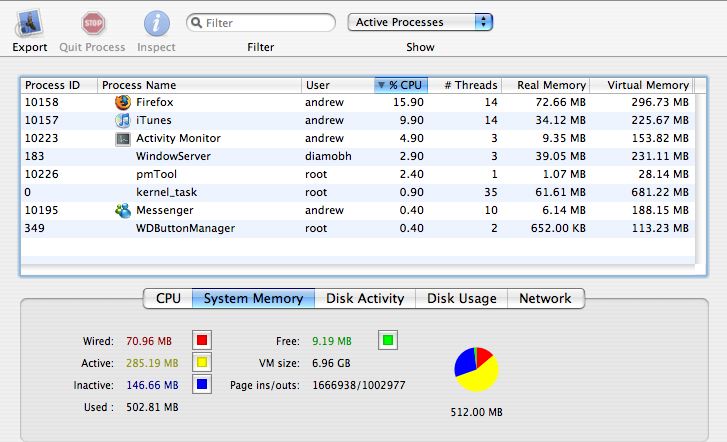The width and height of the screenshot is (727, 442).
Task: Click the blue Inactive color swatch
Action: pyautogui.click(x=202, y=384)
